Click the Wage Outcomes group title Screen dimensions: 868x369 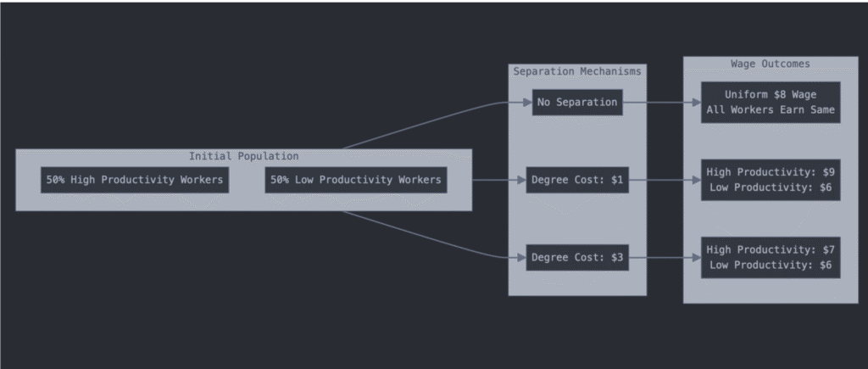(x=771, y=64)
